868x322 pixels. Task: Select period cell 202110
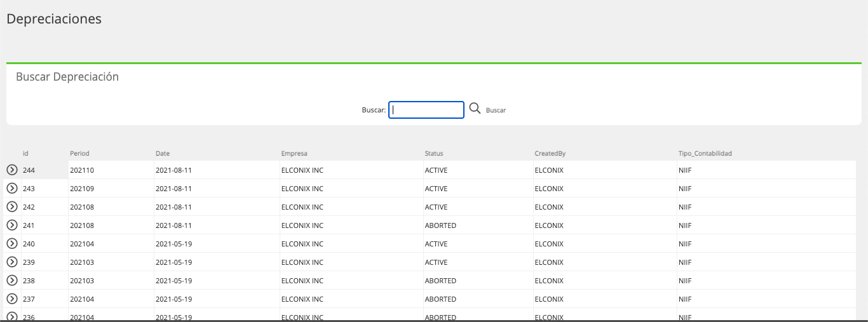click(82, 170)
